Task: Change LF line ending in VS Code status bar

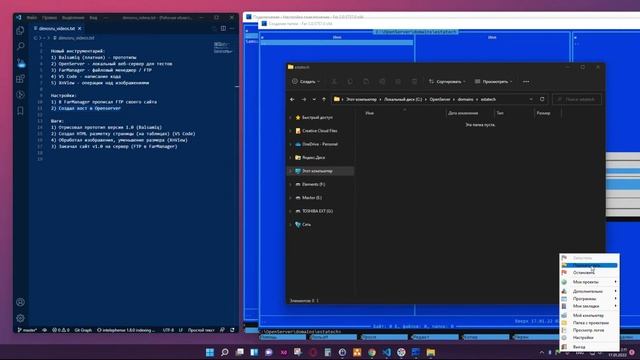Action: pyautogui.click(x=180, y=330)
